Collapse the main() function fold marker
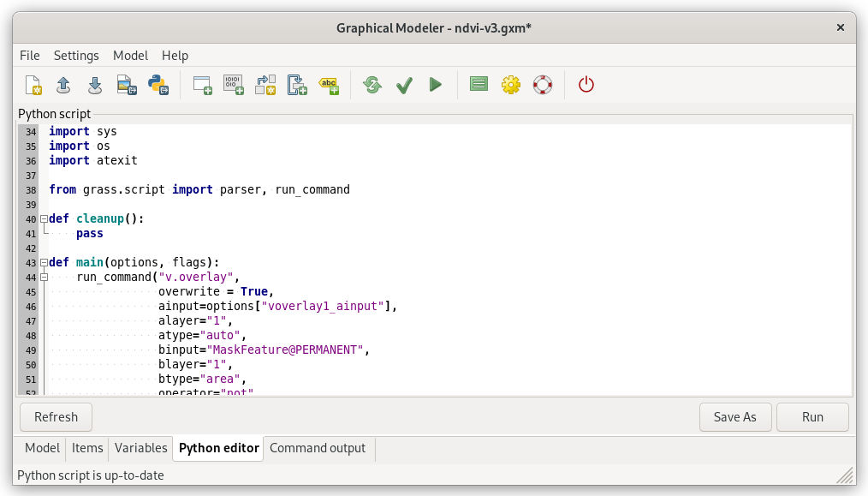868x496 pixels. coord(44,263)
